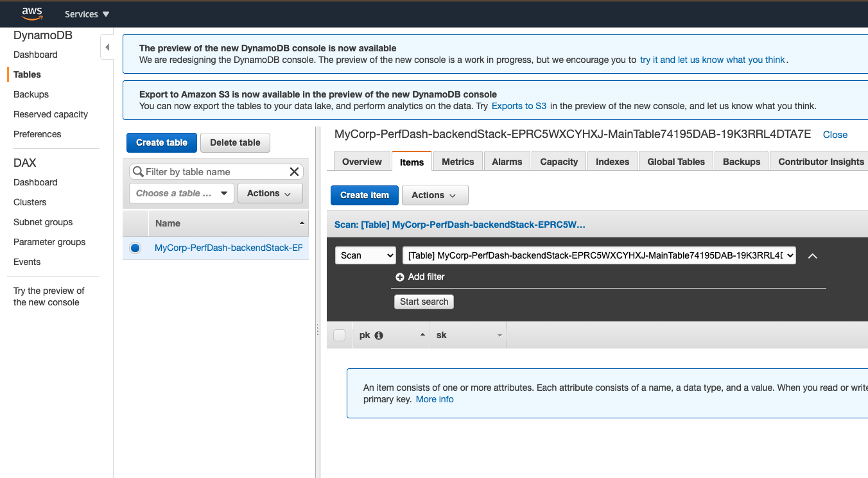The image size is (868, 478).
Task: Click the panel splitter drag handle
Action: click(x=317, y=330)
